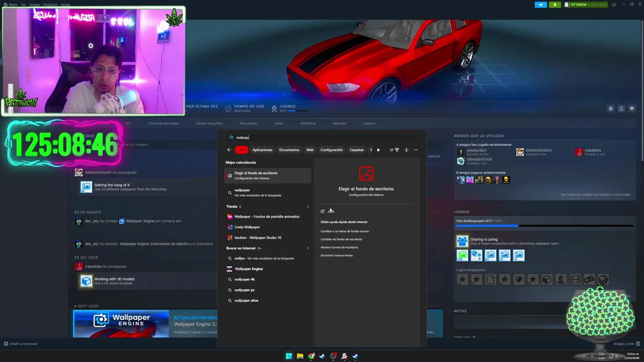Select the wallpaper search suggestion
The width and height of the screenshot is (644, 362).
[268, 192]
